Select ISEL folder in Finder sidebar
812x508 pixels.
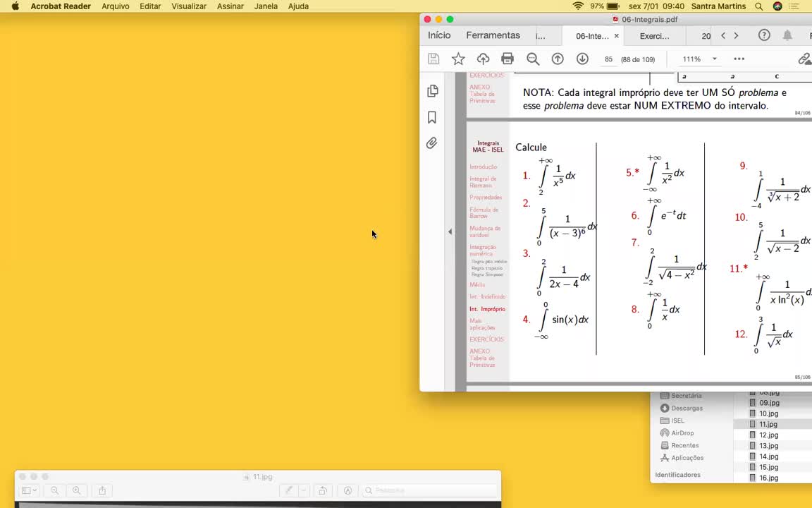[672, 421]
